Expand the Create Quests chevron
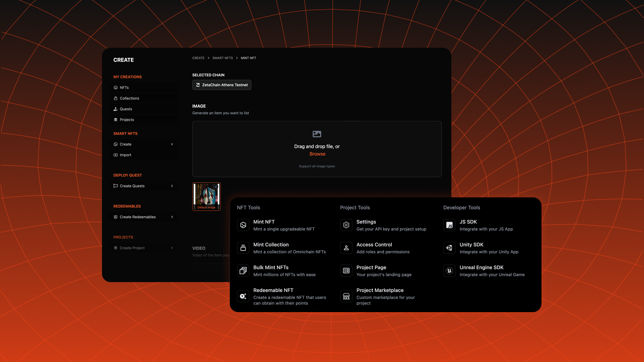This screenshot has height=362, width=644. (172, 186)
